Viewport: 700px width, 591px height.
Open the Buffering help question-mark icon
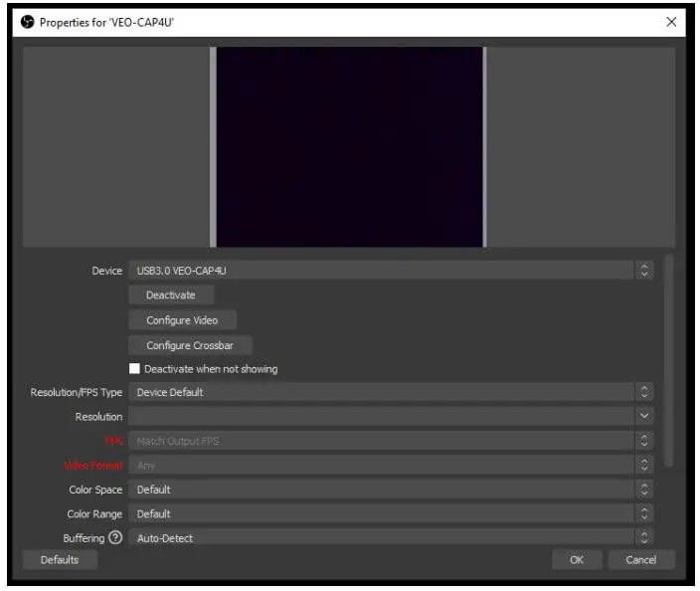[x=115, y=538]
